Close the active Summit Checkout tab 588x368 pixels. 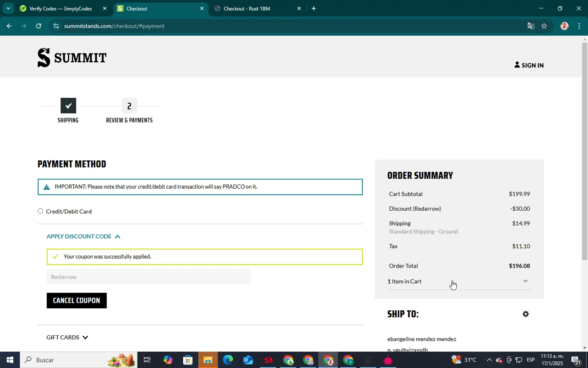pos(202,9)
